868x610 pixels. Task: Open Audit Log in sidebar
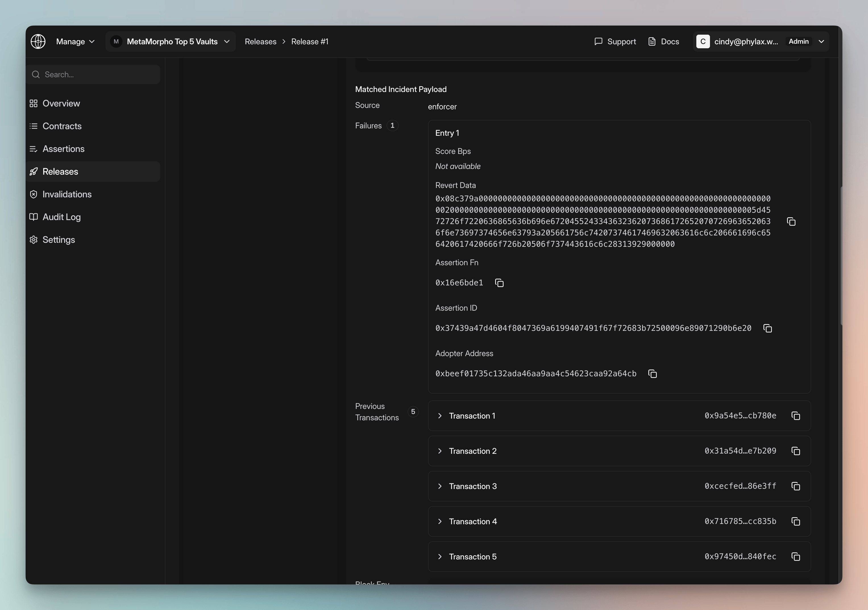point(93,217)
